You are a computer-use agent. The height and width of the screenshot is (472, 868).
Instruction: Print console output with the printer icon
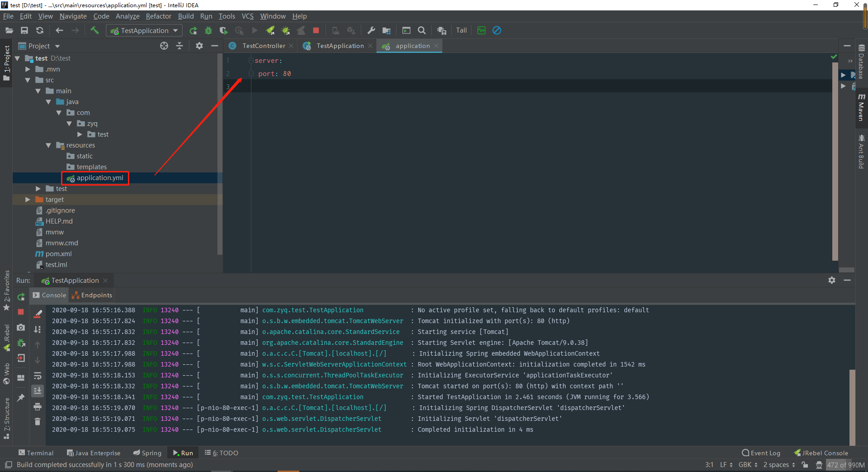38,406
